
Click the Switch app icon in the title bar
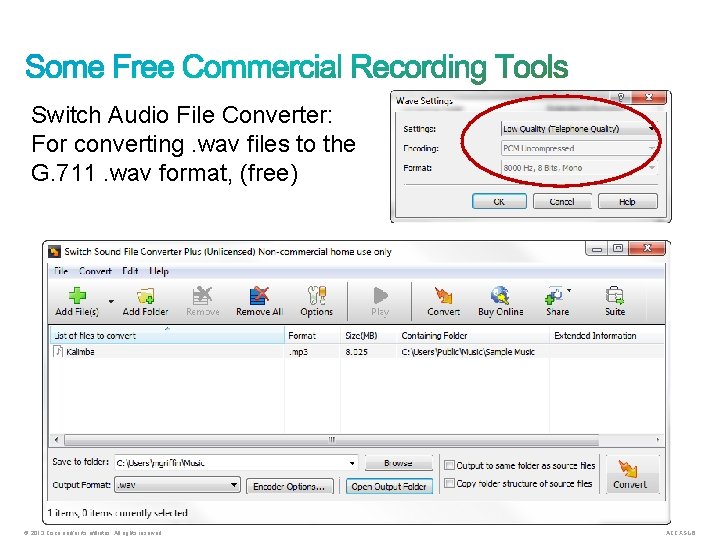pos(54,251)
